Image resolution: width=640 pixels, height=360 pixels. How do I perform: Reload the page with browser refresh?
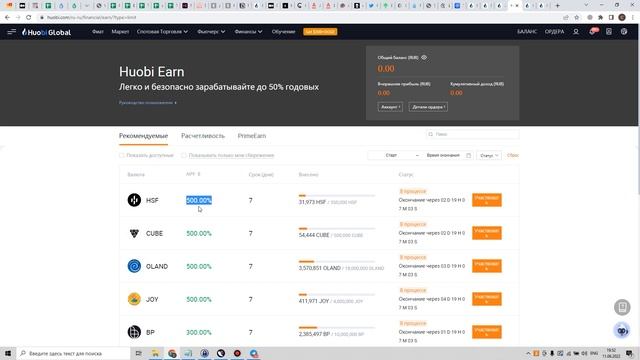point(29,18)
